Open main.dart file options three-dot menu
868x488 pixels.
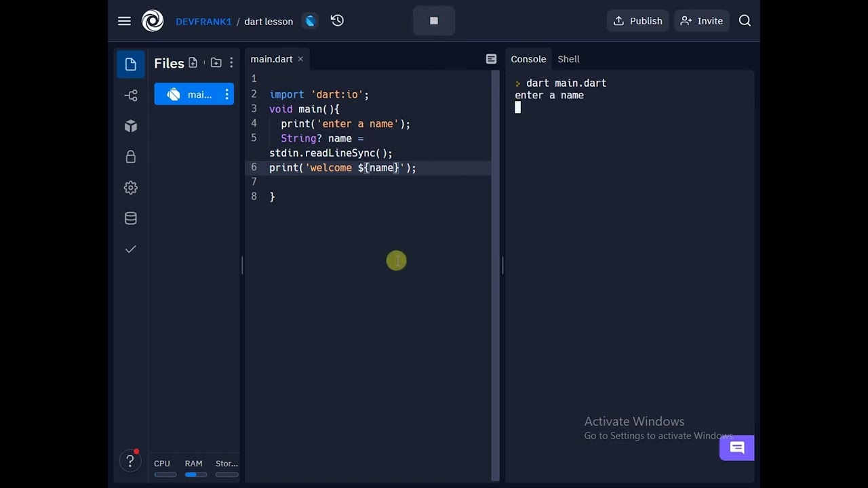click(226, 94)
